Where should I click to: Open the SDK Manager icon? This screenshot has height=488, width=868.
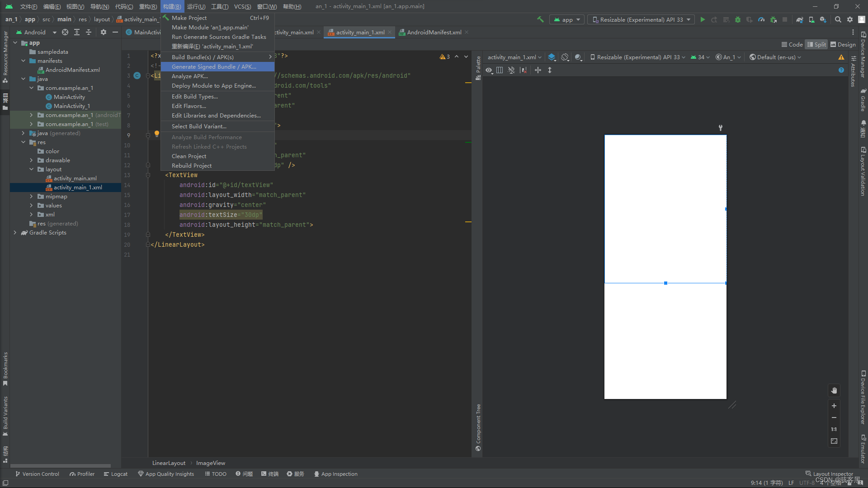click(823, 19)
